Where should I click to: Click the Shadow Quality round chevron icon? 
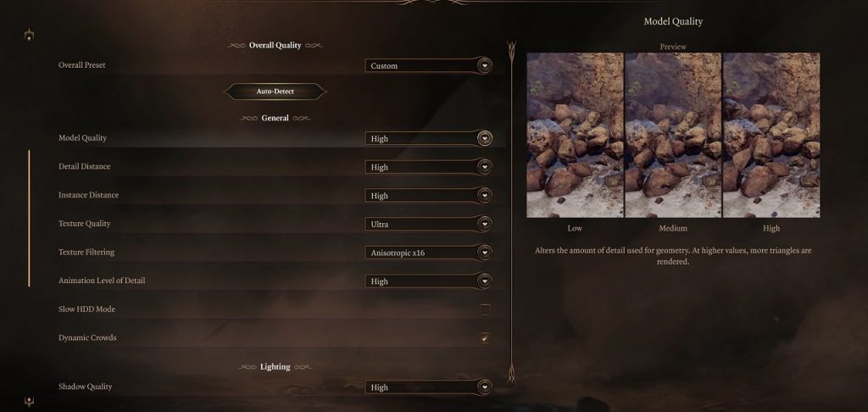tap(485, 387)
